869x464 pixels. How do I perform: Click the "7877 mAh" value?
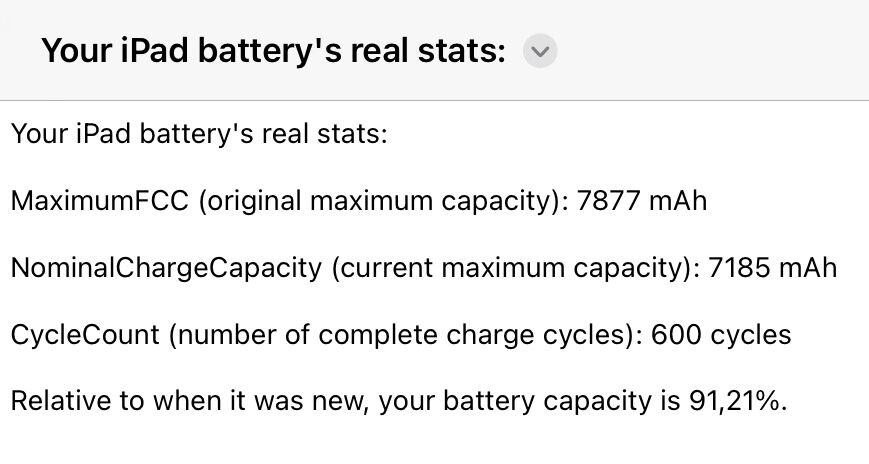tap(642, 201)
